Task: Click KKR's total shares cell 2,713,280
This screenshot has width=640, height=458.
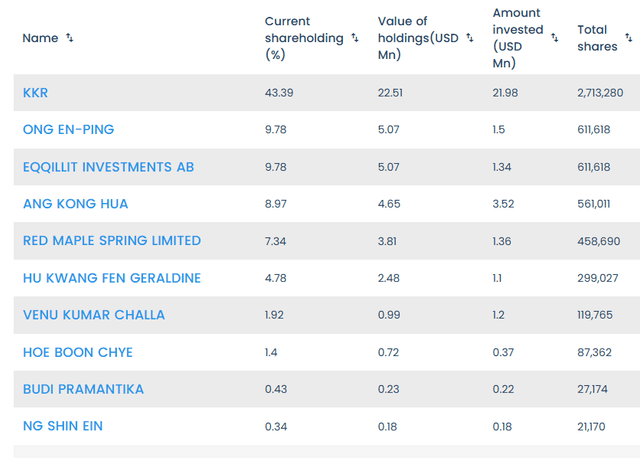Action: pyautogui.click(x=600, y=93)
